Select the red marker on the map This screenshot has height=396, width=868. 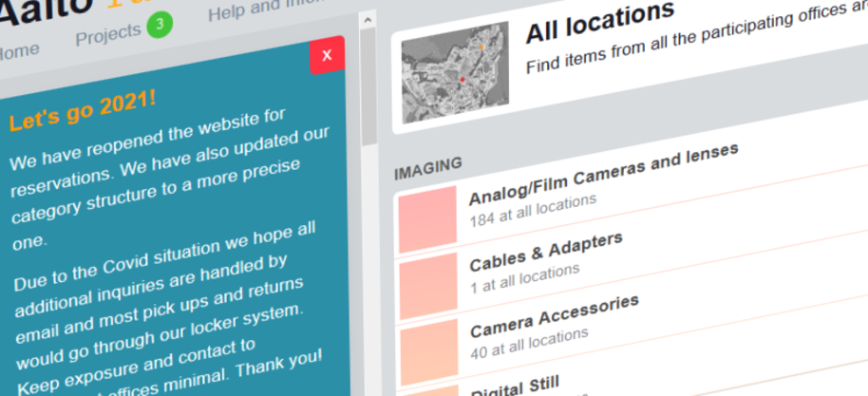point(462,81)
